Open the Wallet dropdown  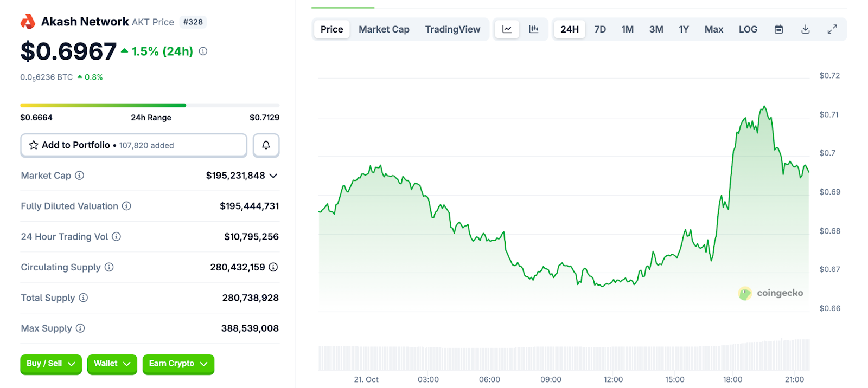coord(112,364)
